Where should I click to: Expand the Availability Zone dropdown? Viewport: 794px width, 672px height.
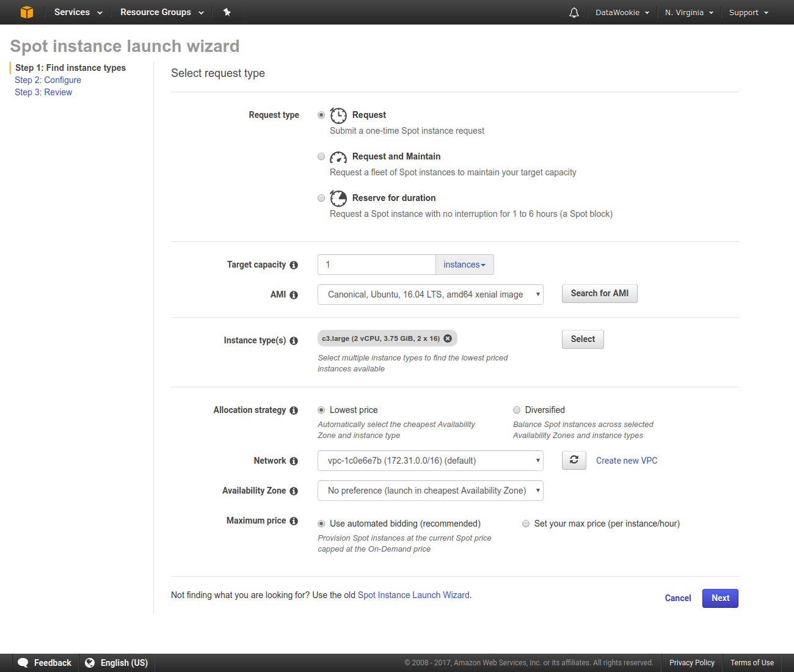[x=430, y=491]
